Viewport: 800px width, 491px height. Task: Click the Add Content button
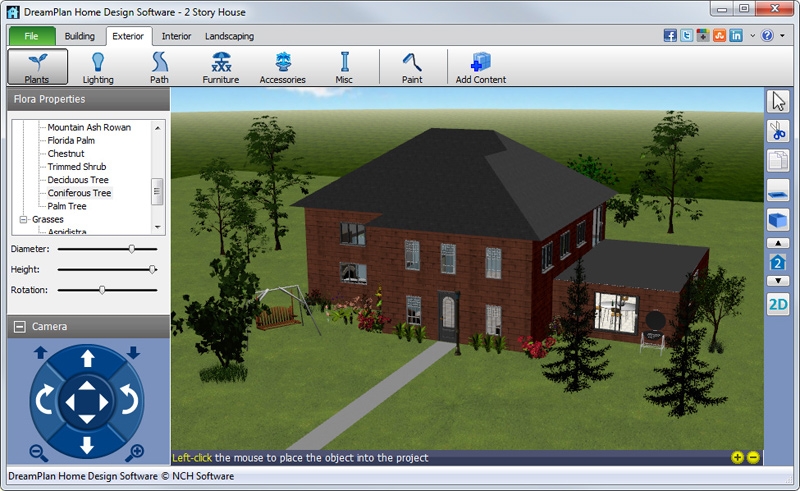tap(481, 67)
